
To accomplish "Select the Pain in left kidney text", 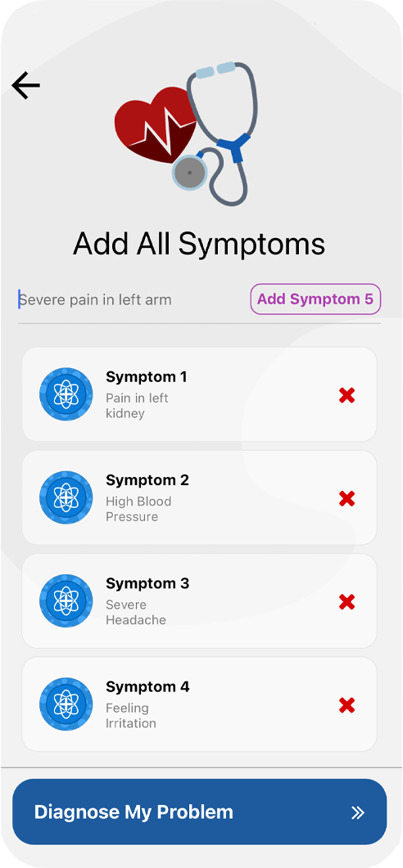I will (137, 406).
